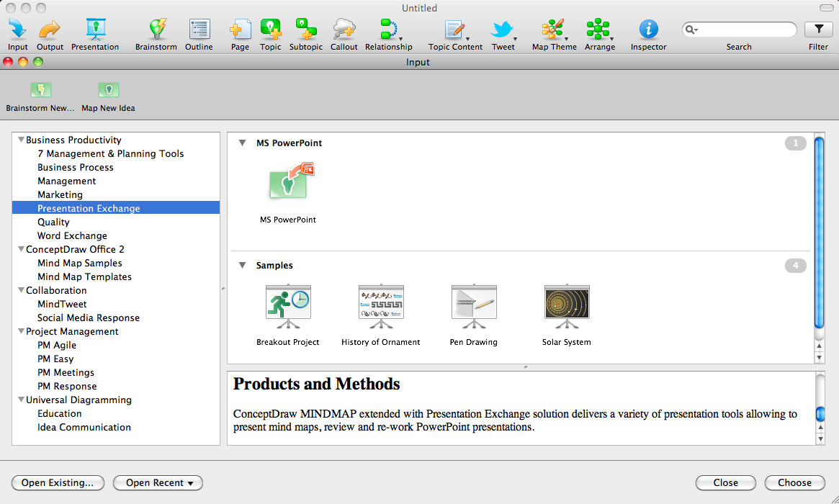This screenshot has width=839, height=504.
Task: Switch to Presentation mode
Action: (x=94, y=29)
